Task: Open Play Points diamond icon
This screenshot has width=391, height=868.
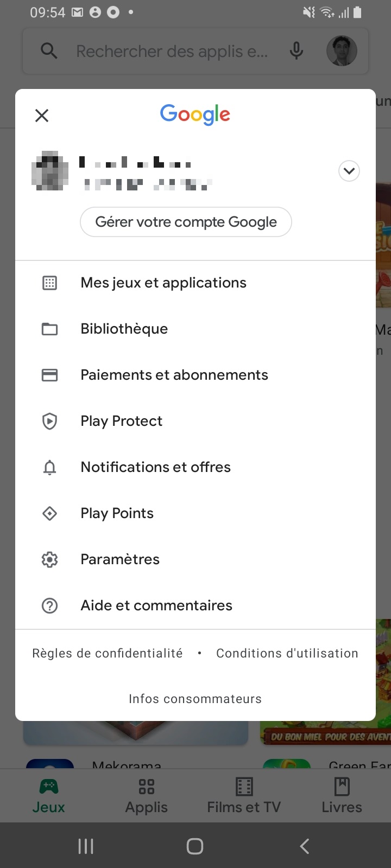Action: 50,513
